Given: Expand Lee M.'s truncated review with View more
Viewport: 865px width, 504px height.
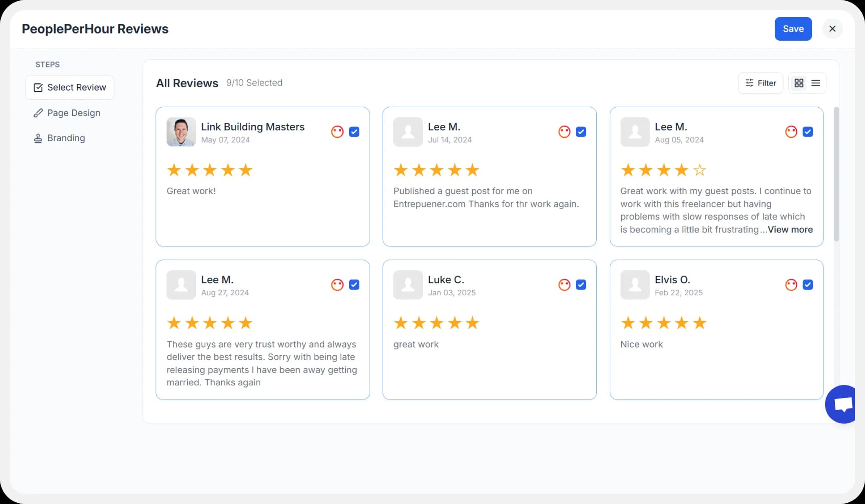Looking at the screenshot, I should [790, 230].
